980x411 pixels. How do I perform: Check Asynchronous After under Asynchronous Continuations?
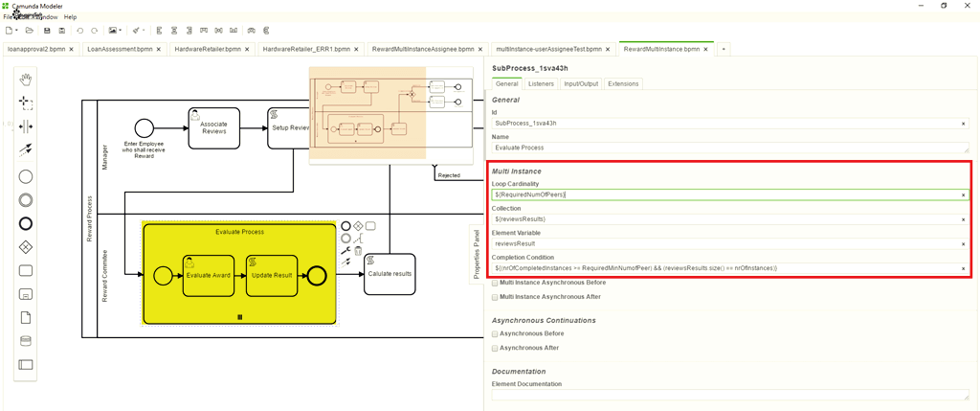click(495, 348)
